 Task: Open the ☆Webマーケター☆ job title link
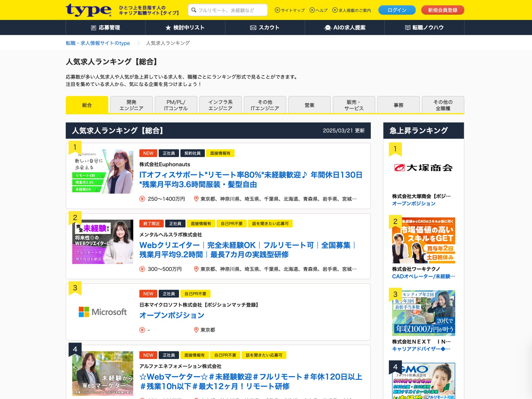(x=251, y=381)
